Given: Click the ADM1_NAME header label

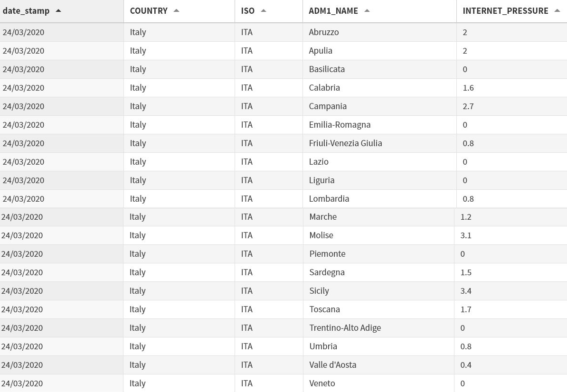Looking at the screenshot, I should [x=333, y=11].
